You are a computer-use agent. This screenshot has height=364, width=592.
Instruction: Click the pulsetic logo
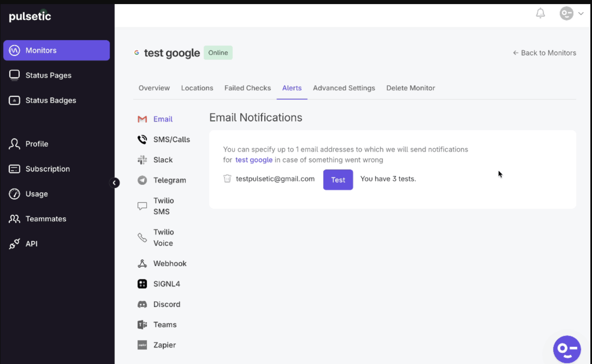30,16
